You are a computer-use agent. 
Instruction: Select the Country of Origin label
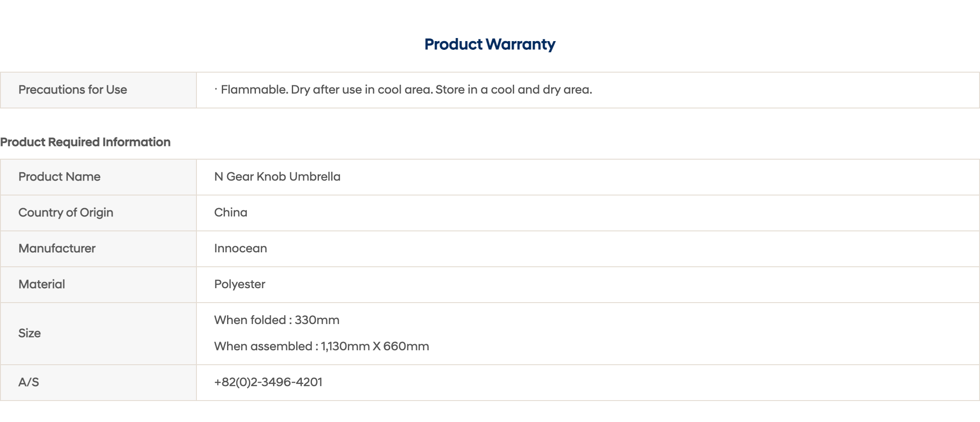tap(66, 213)
